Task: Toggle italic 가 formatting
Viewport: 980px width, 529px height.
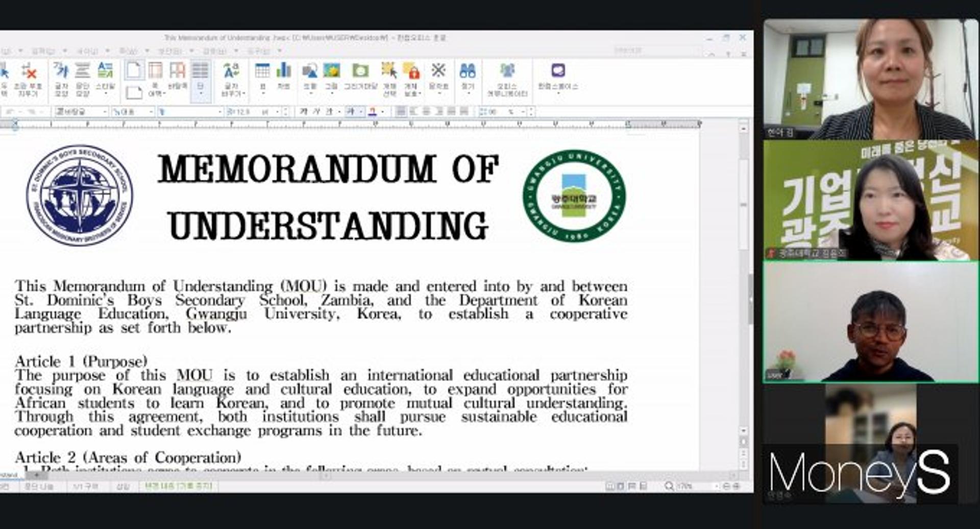Action: coord(316,111)
